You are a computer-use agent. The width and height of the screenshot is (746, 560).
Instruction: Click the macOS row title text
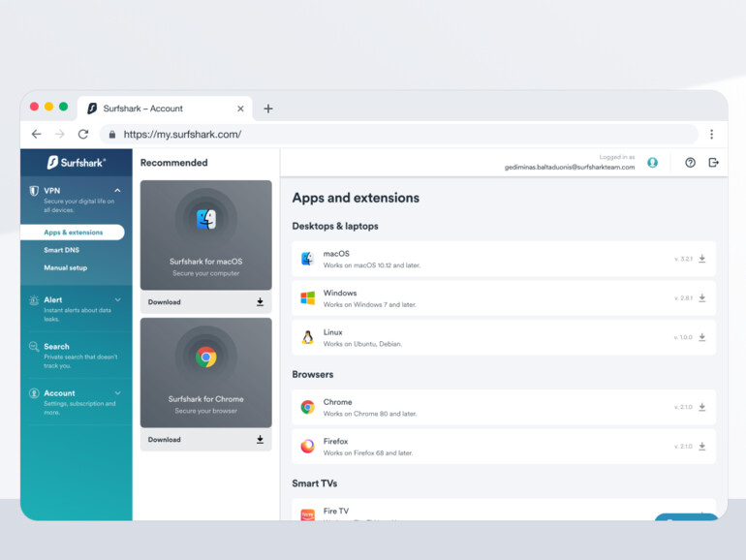point(336,254)
